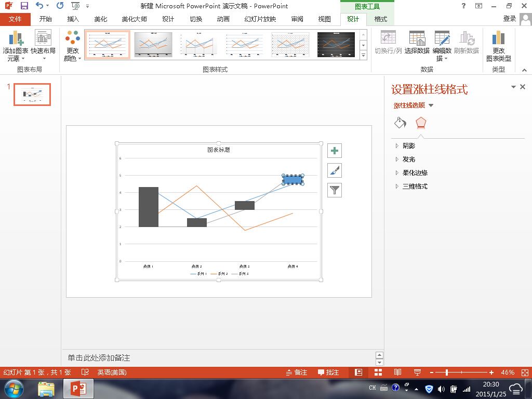Open format pane options arrow beside close
532x399 pixels.
(x=513, y=87)
